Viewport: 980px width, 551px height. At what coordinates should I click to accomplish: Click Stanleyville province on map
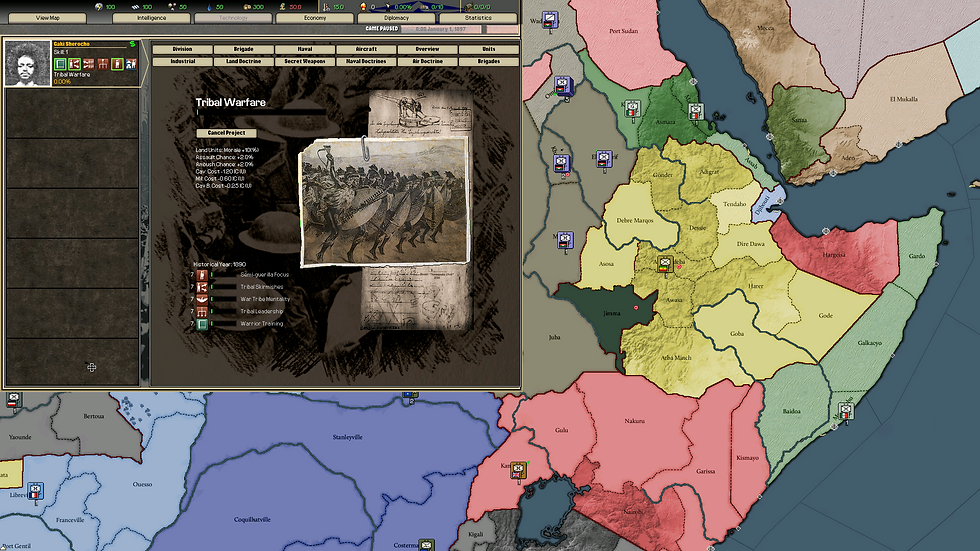pyautogui.click(x=348, y=437)
